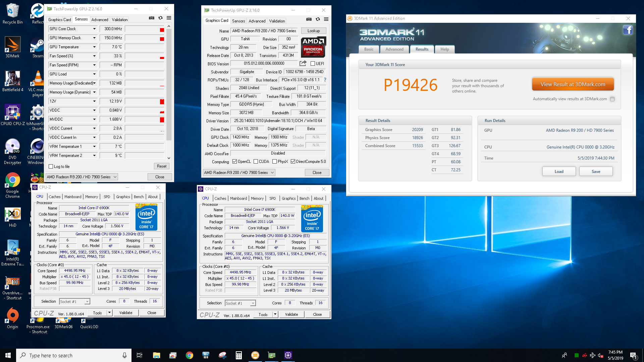Image resolution: width=644 pixels, height=362 pixels.
Task: Toggle the UEFI checkbox in GPU-Z
Action: pos(313,64)
